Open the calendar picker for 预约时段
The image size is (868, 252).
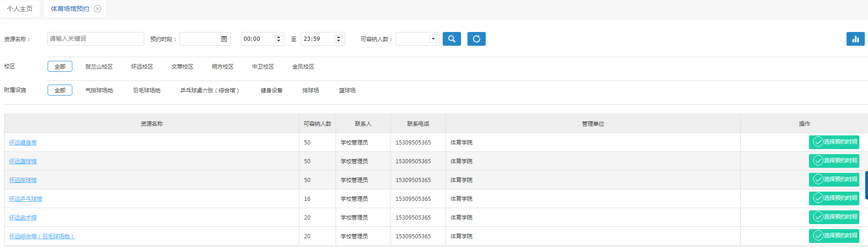tap(224, 39)
